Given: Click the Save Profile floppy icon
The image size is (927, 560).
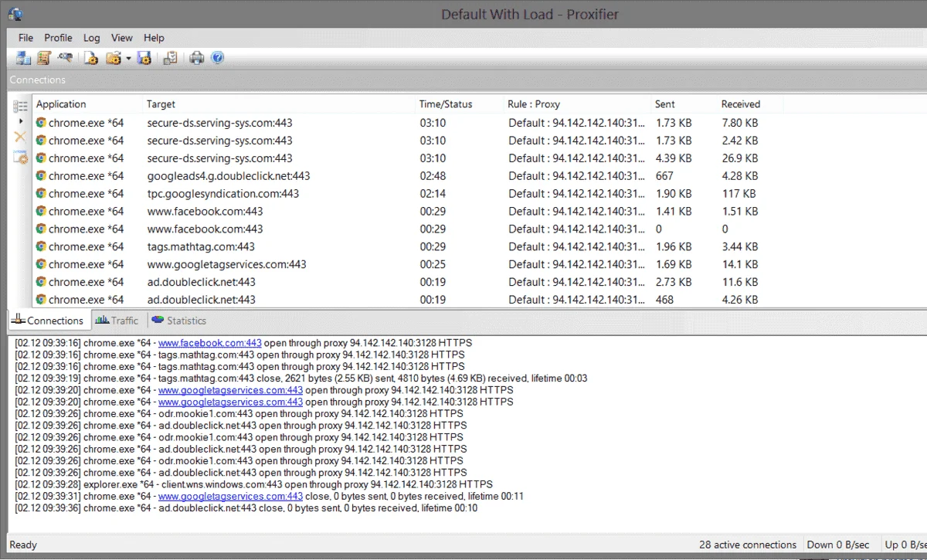Looking at the screenshot, I should point(144,58).
